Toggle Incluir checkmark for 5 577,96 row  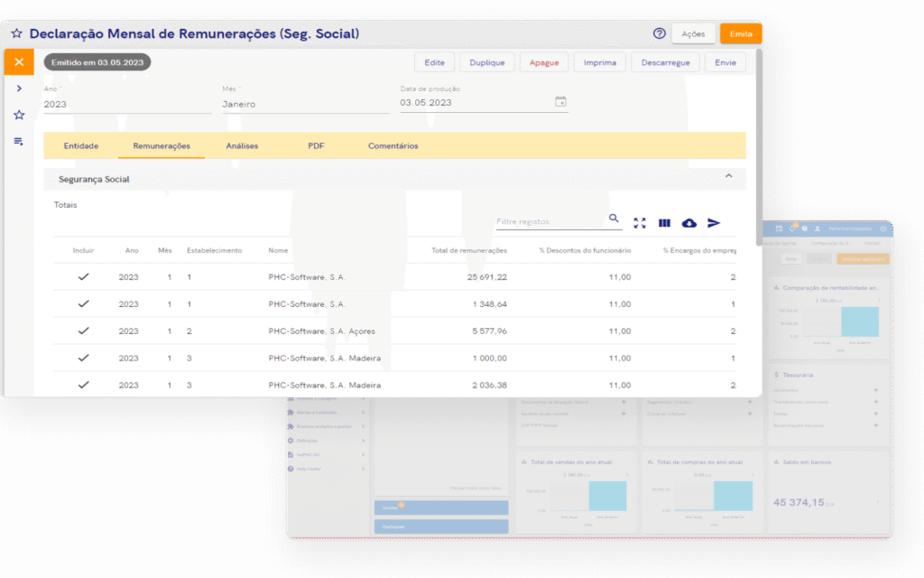point(84,331)
